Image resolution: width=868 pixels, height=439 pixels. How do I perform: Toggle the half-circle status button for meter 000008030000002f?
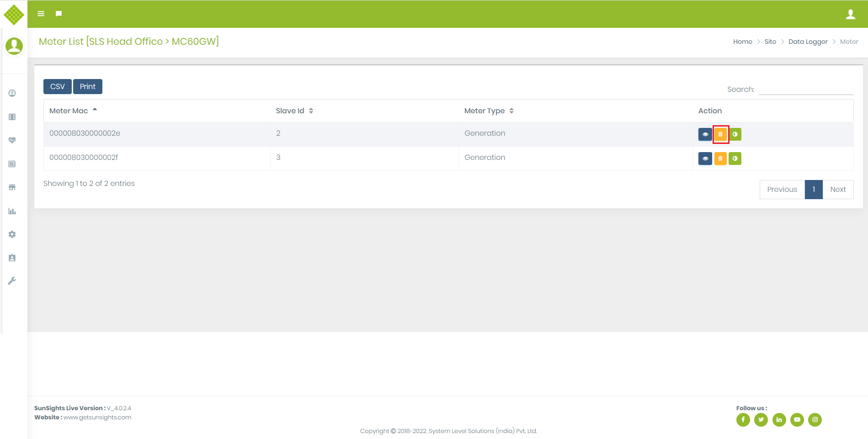coord(735,159)
